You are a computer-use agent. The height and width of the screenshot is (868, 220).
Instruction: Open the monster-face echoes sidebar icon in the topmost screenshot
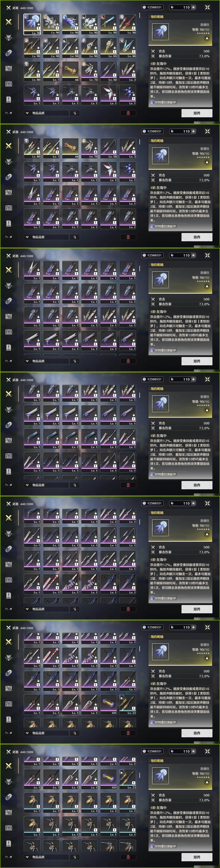[9, 37]
